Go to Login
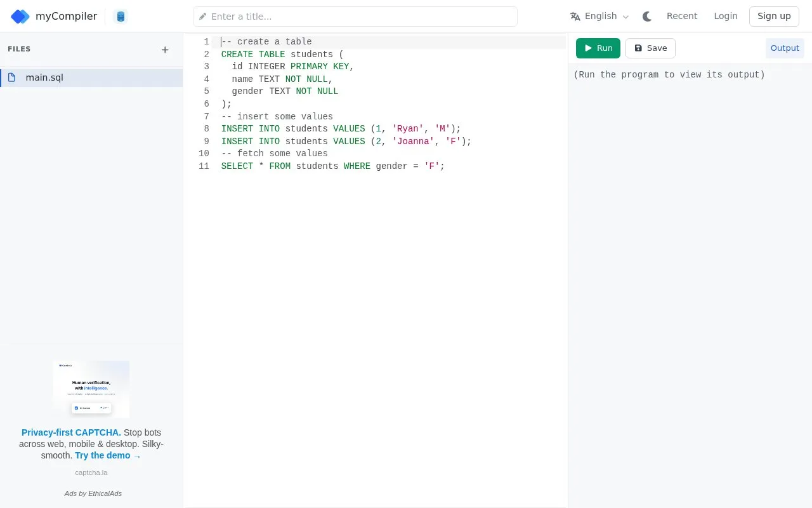 (726, 17)
